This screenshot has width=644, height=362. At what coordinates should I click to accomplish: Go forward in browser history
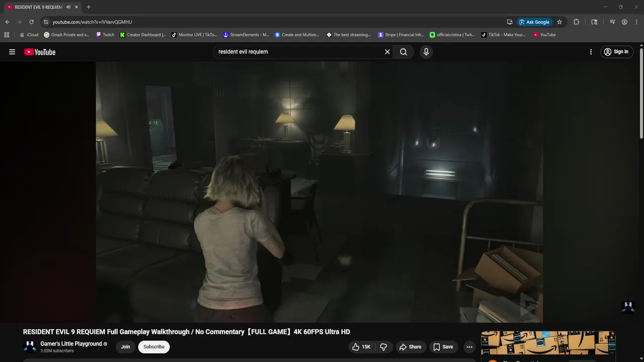[x=19, y=22]
